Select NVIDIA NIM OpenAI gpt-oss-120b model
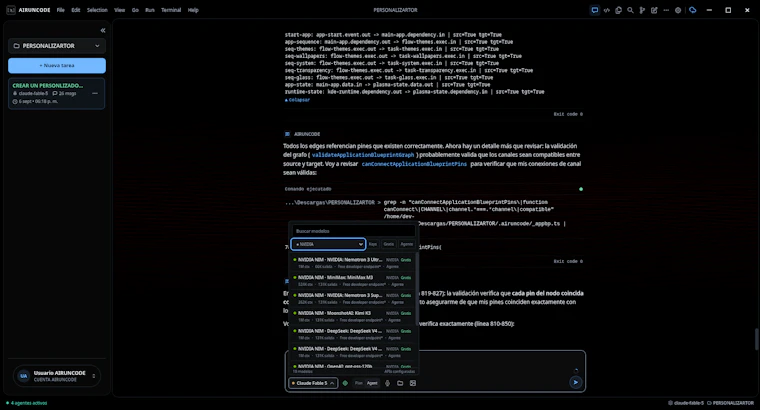Viewport: 760px width, 410px height. point(352,366)
